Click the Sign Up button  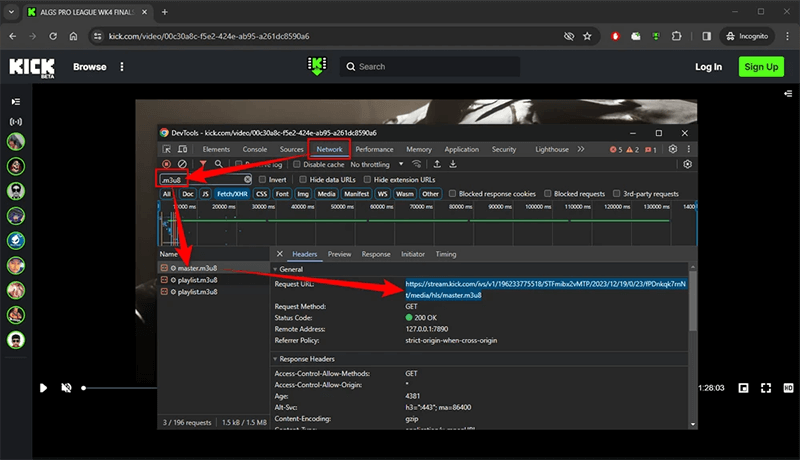[x=761, y=67]
